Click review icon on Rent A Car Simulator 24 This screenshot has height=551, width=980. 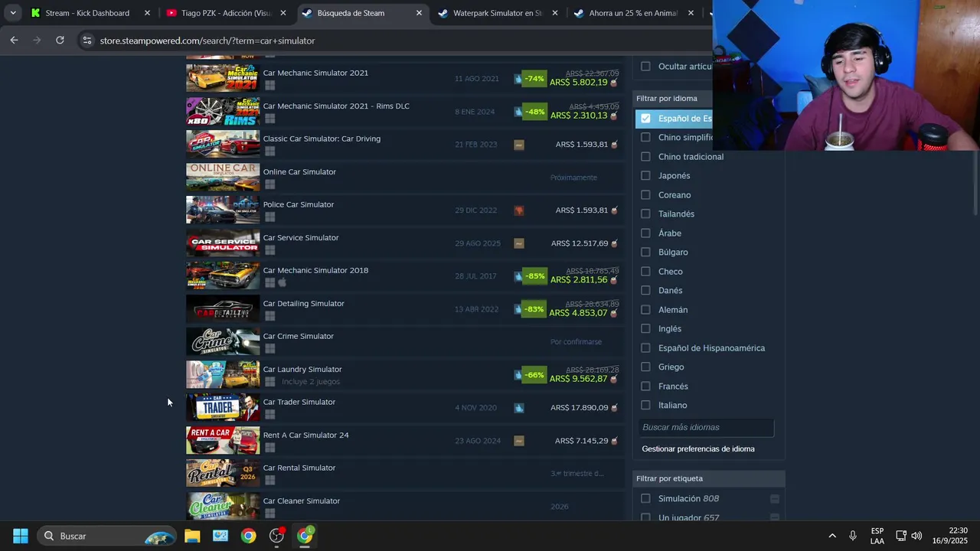point(519,441)
